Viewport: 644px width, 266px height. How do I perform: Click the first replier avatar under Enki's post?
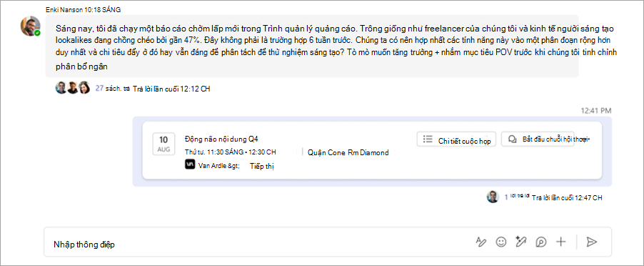[x=61, y=88]
